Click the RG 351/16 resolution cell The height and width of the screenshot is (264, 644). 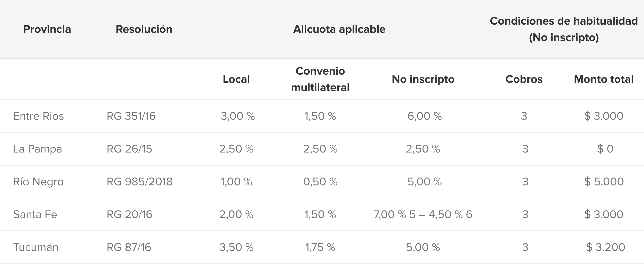point(131,116)
